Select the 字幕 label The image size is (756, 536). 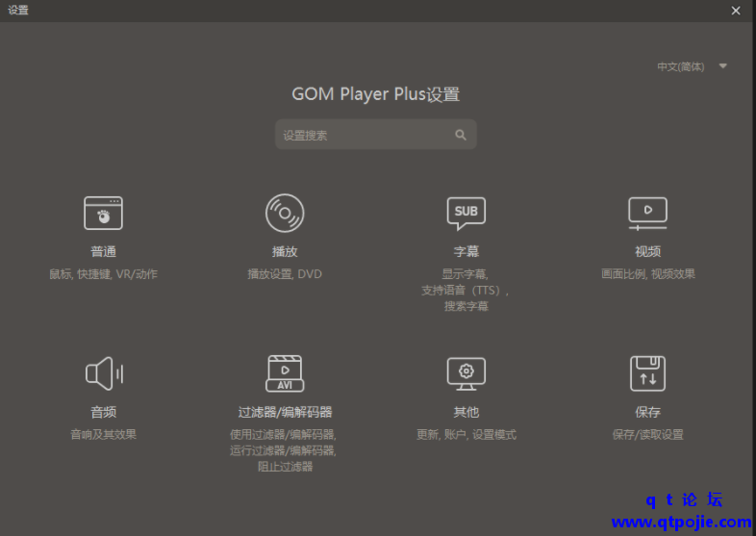point(466,251)
